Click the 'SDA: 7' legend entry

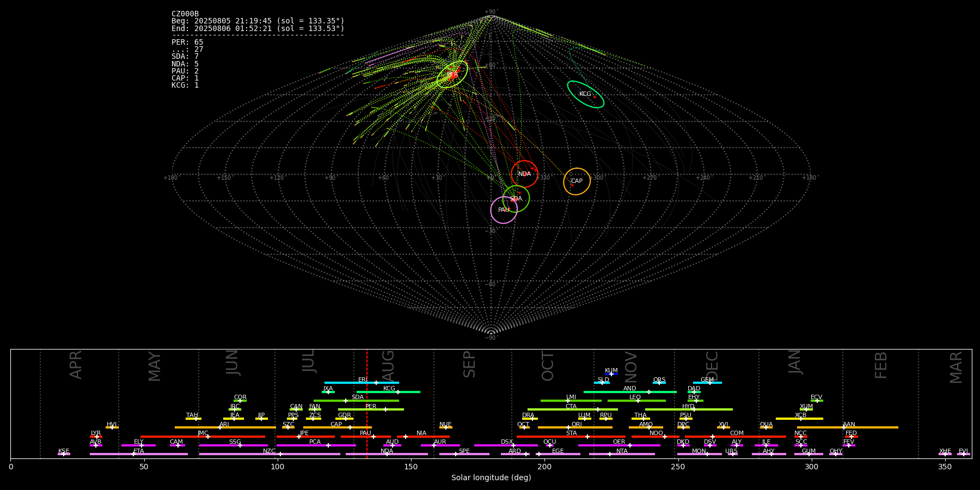(185, 57)
